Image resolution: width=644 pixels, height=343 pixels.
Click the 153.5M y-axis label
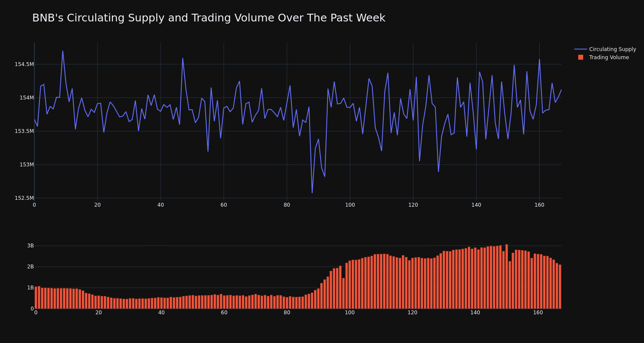point(24,131)
